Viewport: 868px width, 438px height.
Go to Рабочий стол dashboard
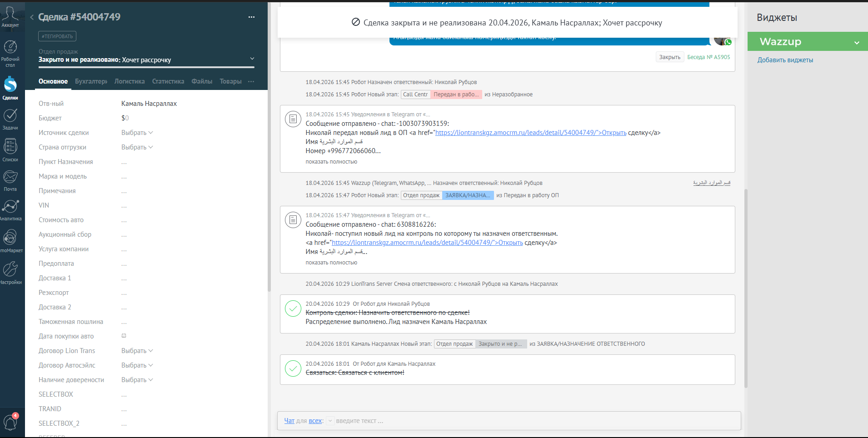pyautogui.click(x=10, y=54)
